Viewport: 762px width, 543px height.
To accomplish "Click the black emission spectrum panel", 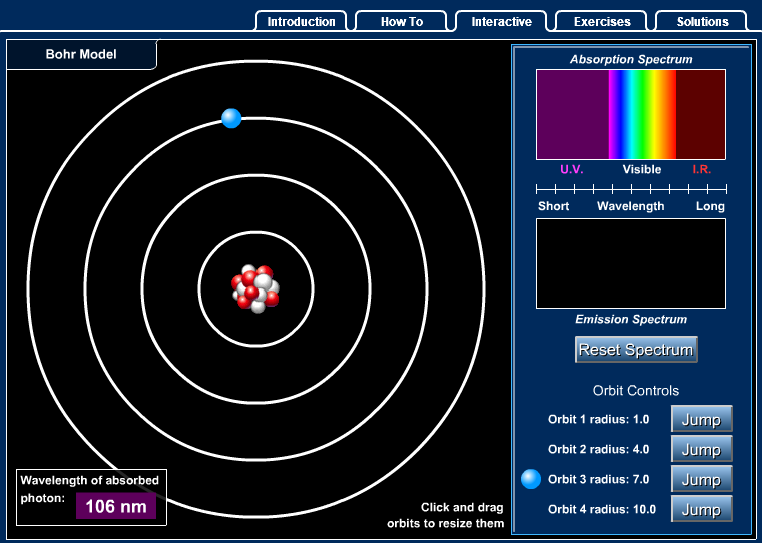I will click(631, 263).
